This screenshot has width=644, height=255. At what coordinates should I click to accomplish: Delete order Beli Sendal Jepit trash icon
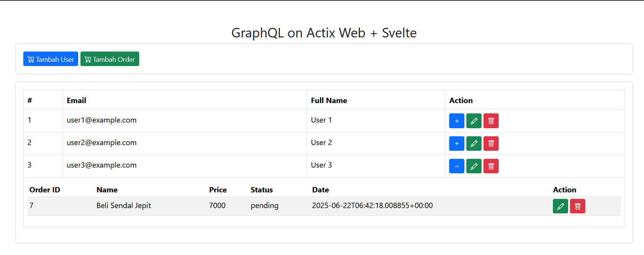578,206
